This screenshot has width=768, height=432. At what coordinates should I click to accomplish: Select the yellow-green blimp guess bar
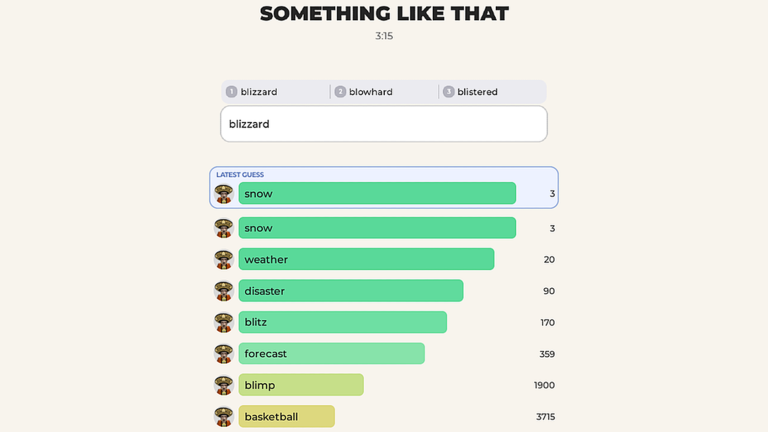click(x=301, y=385)
